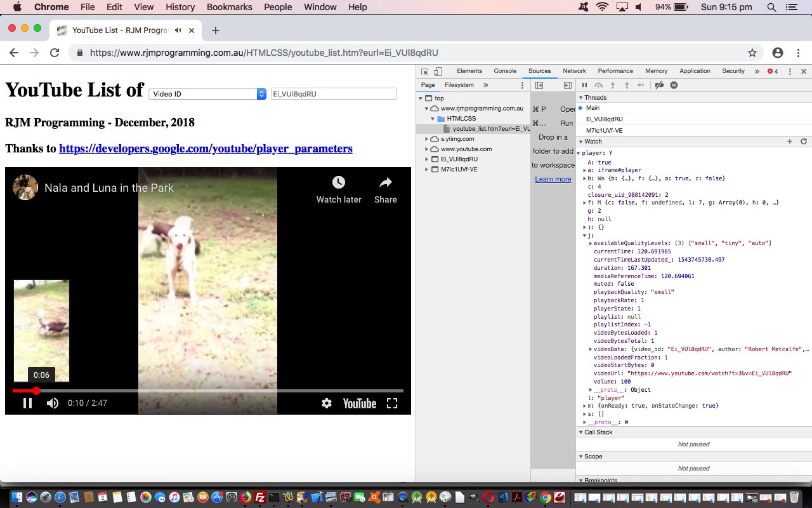Click the red error count badge showing 4
Screen dimensions: 812x508
(773, 71)
